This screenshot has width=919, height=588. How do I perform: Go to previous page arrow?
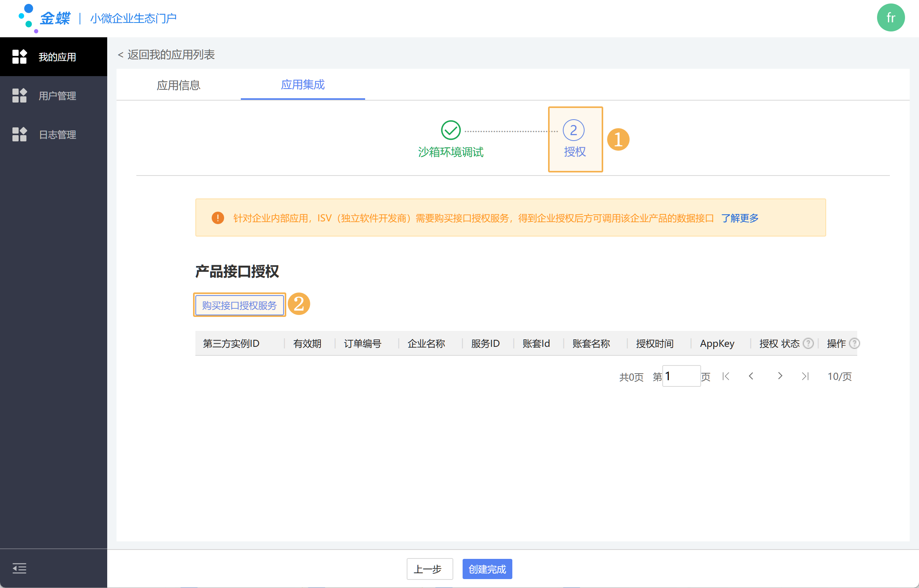(751, 376)
